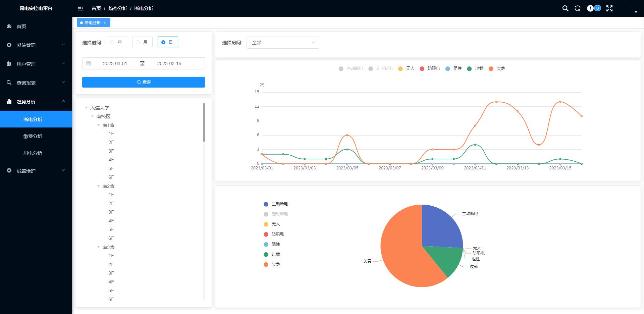The width and height of the screenshot is (644, 314).
Task: Expand the 用户管理 sidebar menu
Action: click(x=36, y=64)
